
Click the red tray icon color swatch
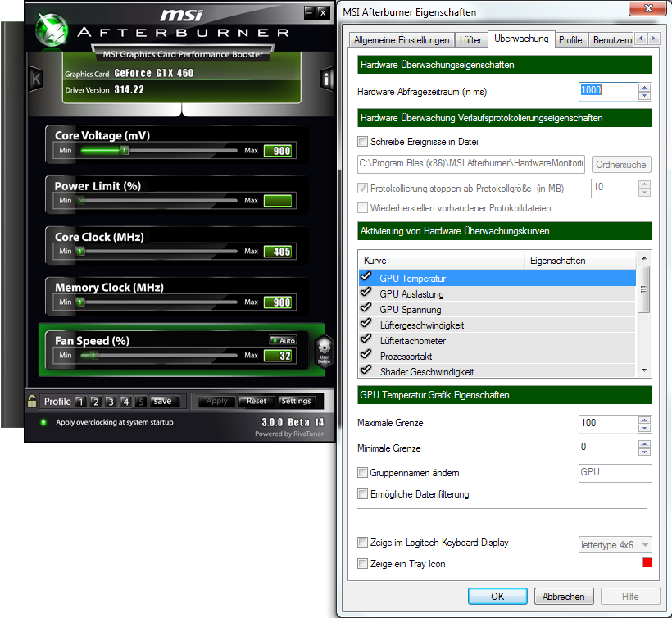pos(647,563)
